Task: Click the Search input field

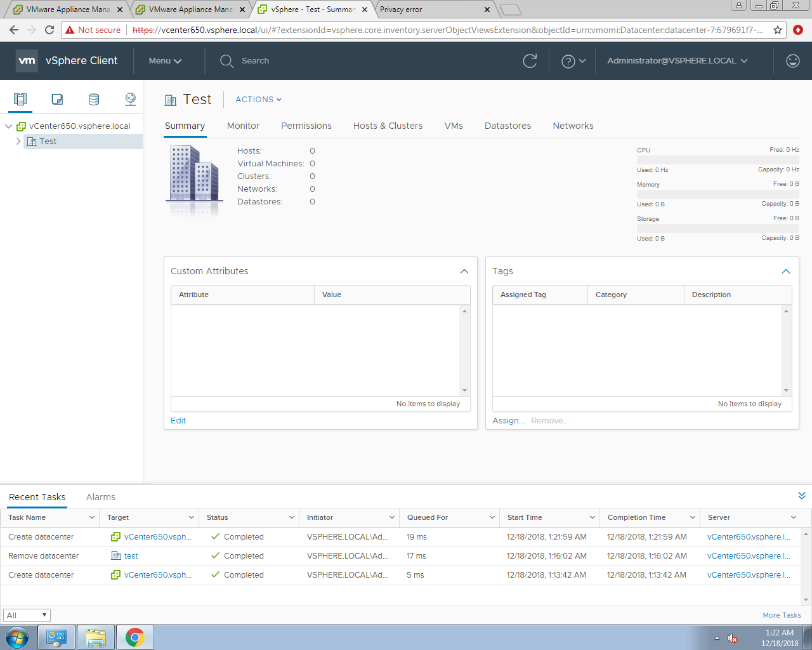Action: (x=255, y=61)
